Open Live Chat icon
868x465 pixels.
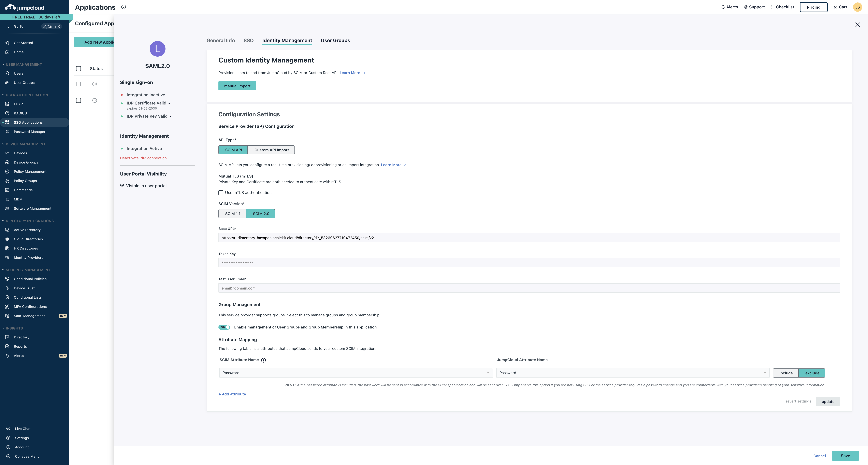click(x=8, y=429)
